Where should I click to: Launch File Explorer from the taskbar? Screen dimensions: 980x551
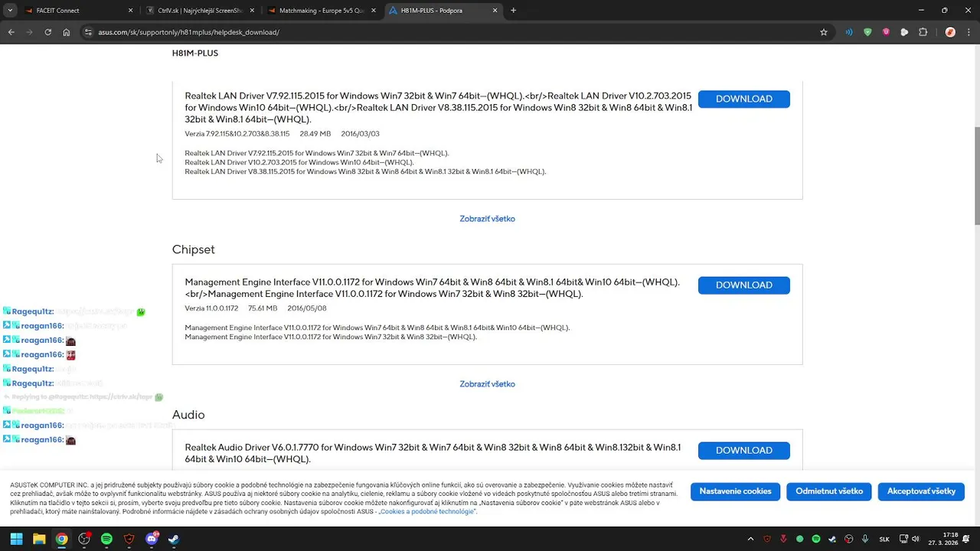coord(39,539)
